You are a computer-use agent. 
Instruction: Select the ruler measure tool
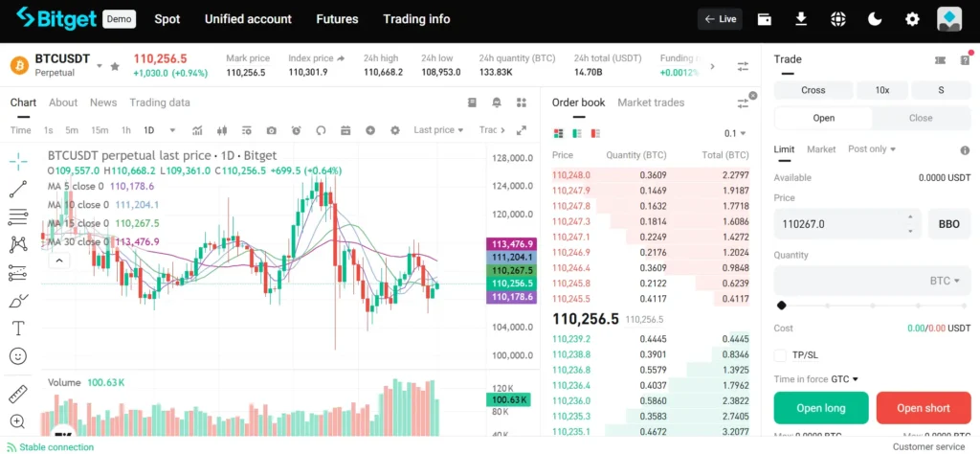(19, 394)
